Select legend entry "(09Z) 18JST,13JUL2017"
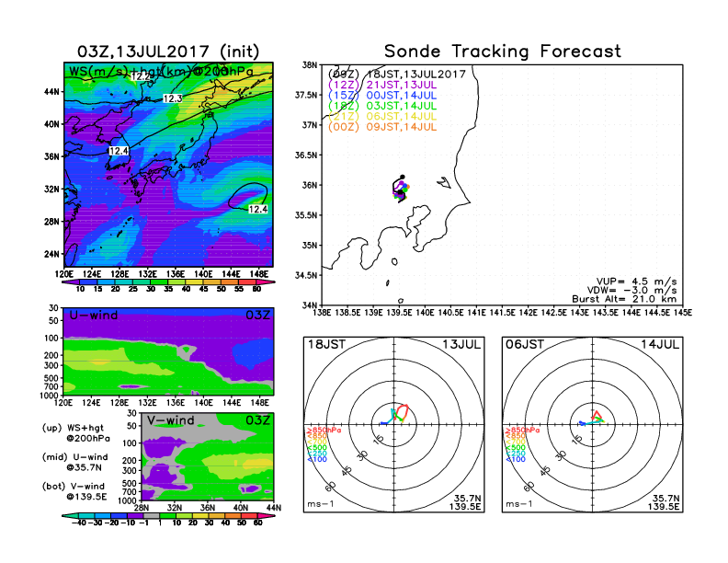Image resolution: width=728 pixels, height=563 pixels. [x=397, y=75]
